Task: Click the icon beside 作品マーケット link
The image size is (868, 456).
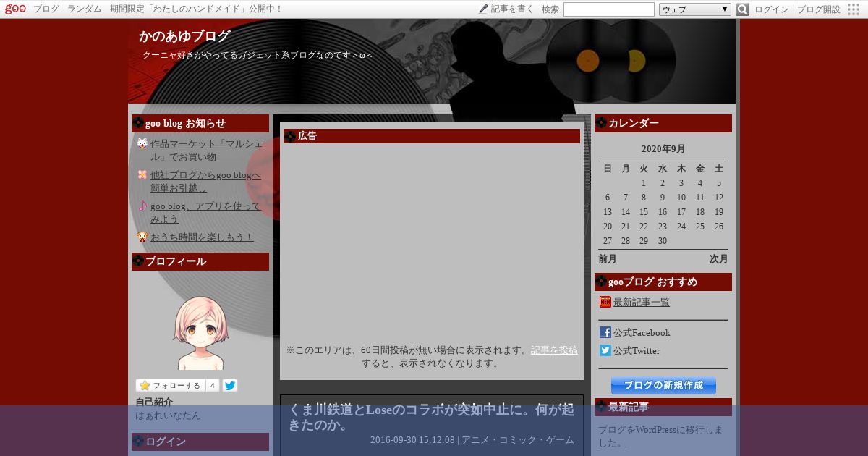Action: tap(142, 143)
